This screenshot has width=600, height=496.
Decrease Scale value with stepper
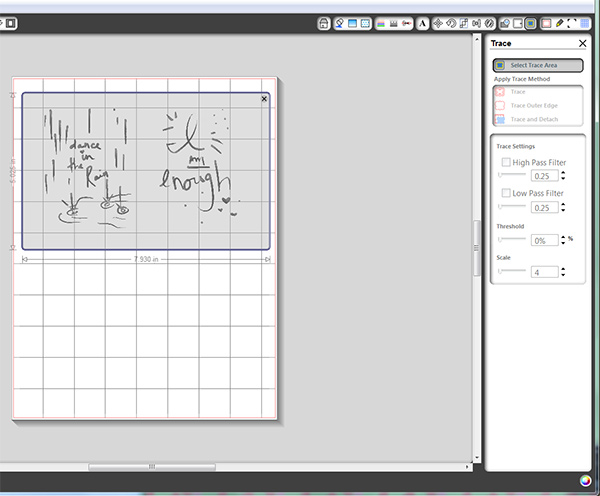(x=563, y=275)
